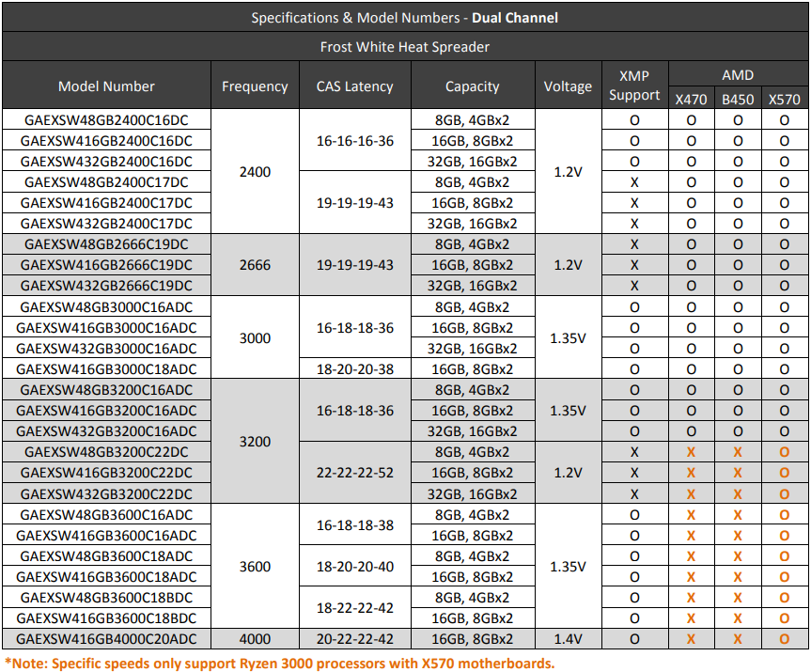This screenshot has width=811, height=672.
Task: Click the 18-22-22-42 latency cell
Action: [x=355, y=608]
